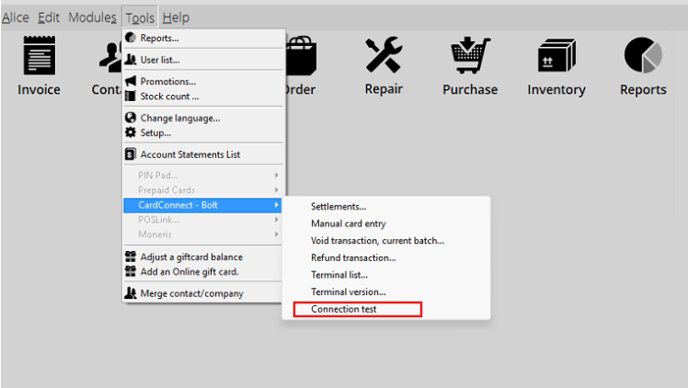This screenshot has height=388, width=688.
Task: Open Setup... from Tools menu
Action: [155, 133]
